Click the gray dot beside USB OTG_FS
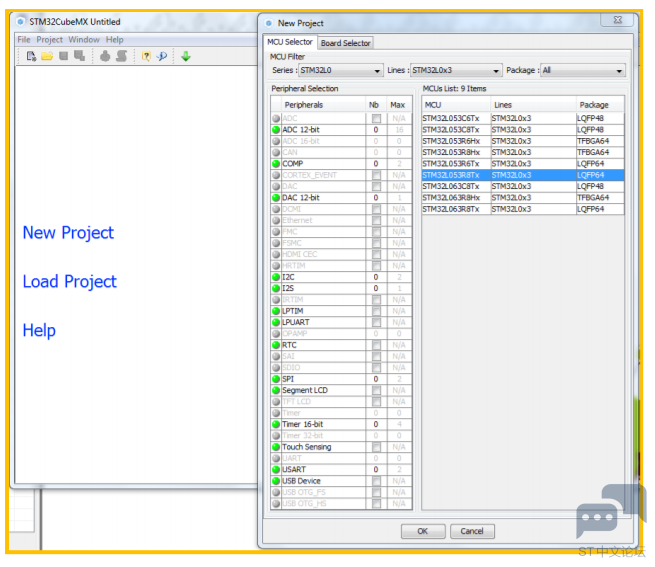Screen dimensions: 655x567 click(276, 492)
